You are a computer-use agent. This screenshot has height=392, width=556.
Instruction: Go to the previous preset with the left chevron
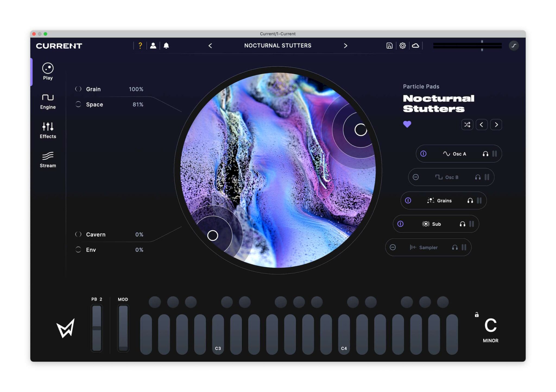pyautogui.click(x=482, y=125)
